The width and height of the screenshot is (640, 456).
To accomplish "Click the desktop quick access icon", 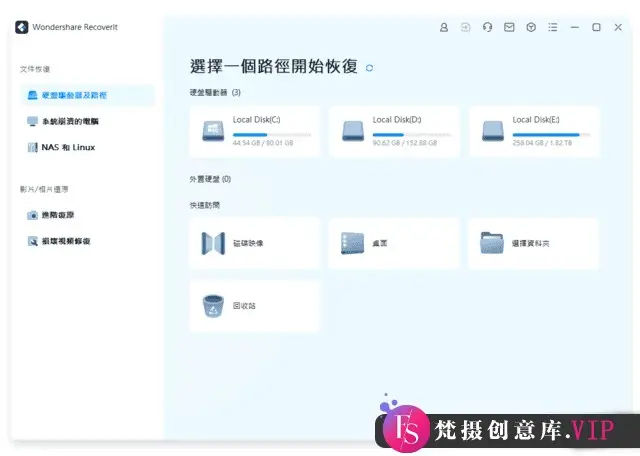I will pos(352,243).
